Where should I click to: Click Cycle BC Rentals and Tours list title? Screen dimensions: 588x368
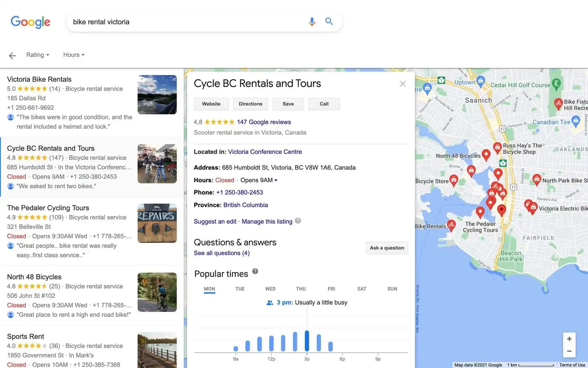point(51,148)
